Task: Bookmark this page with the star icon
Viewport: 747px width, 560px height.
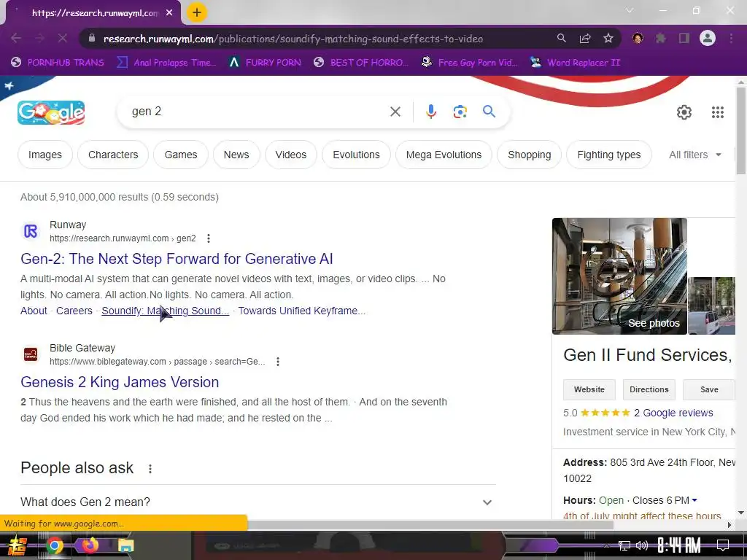Action: click(608, 38)
